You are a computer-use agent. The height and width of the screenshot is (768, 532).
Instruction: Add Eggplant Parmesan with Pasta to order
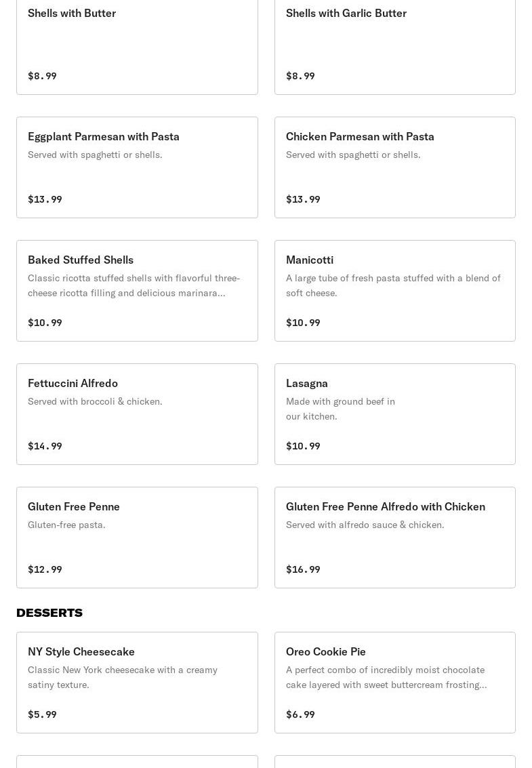(x=137, y=167)
